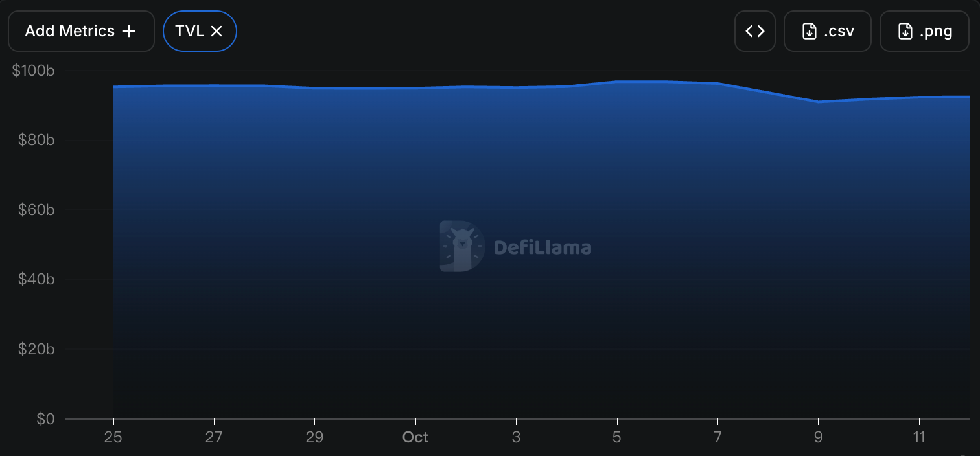The height and width of the screenshot is (456, 980).
Task: Click the $20b y-axis label
Action: (36, 349)
